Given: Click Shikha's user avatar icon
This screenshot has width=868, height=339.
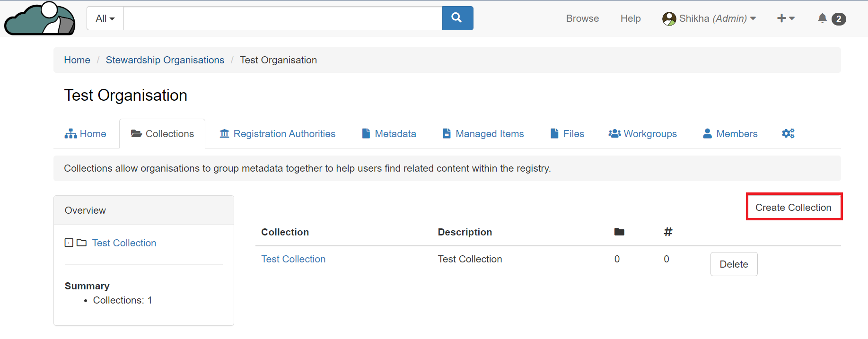Looking at the screenshot, I should click(669, 18).
